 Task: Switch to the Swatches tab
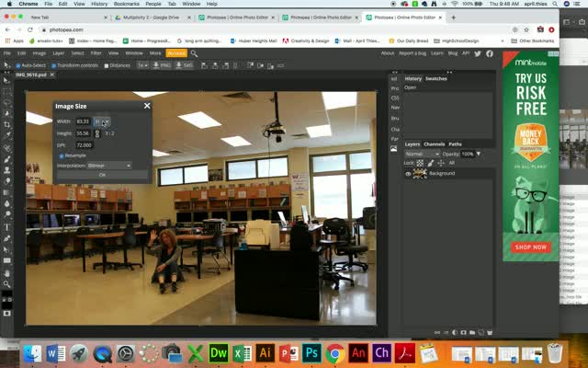coord(435,78)
